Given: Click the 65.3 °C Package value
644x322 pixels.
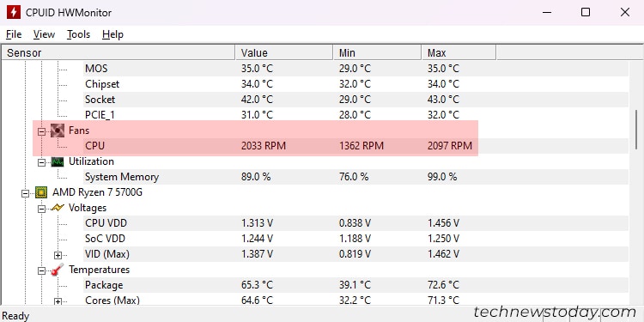Looking at the screenshot, I should pos(257,285).
